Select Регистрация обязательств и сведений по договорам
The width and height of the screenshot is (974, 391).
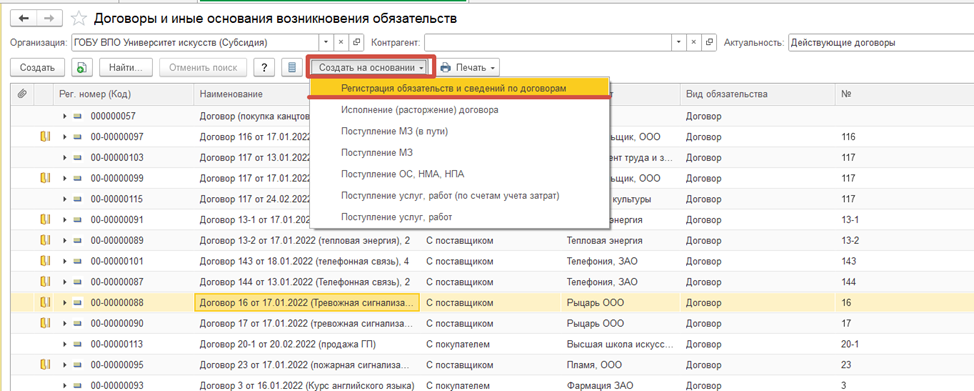click(x=459, y=88)
